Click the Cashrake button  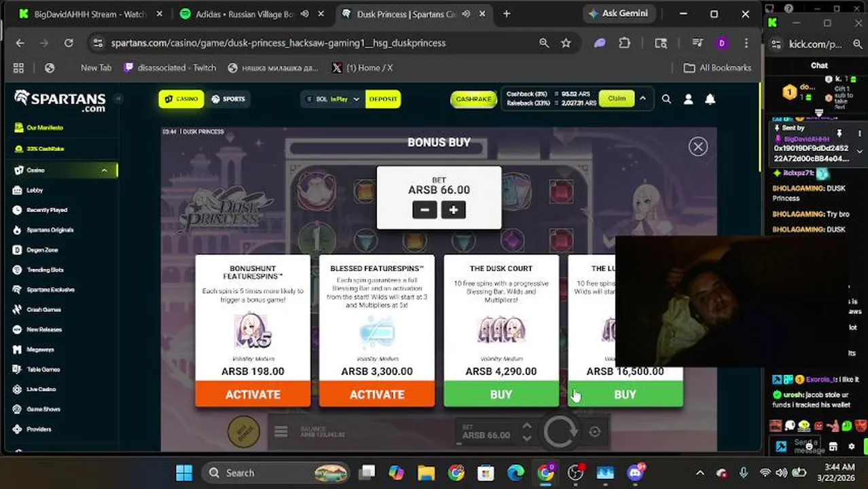473,99
